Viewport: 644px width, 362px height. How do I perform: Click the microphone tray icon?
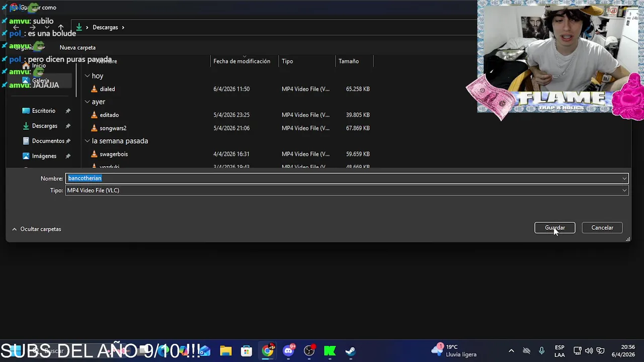click(x=541, y=351)
